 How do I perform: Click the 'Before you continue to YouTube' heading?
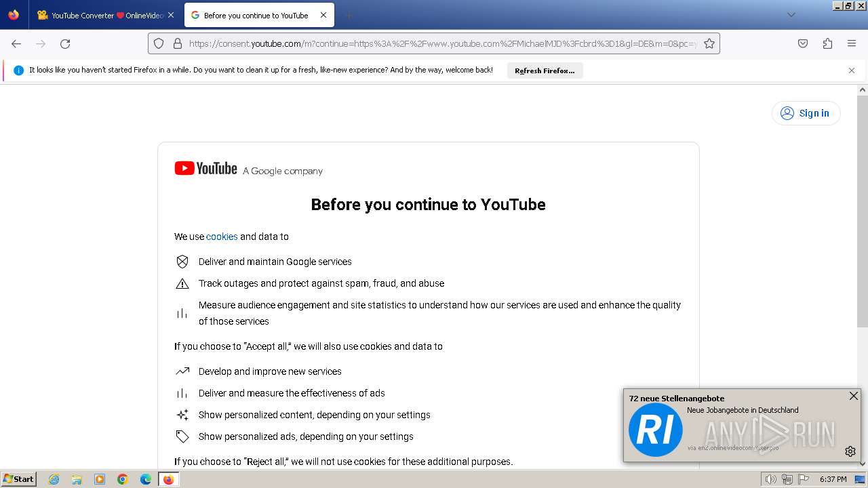pyautogui.click(x=428, y=205)
